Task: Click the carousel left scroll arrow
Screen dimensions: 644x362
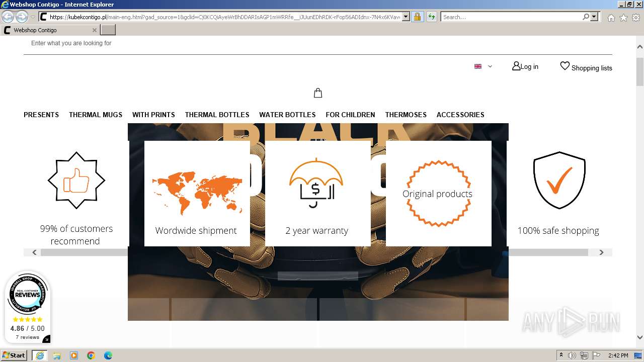Action: [34, 252]
